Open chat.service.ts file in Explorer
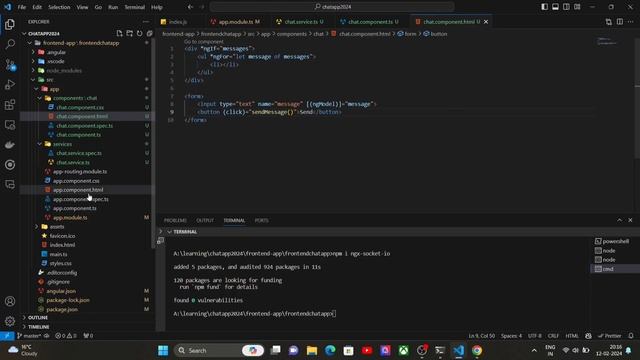640x360 pixels. tap(73, 162)
